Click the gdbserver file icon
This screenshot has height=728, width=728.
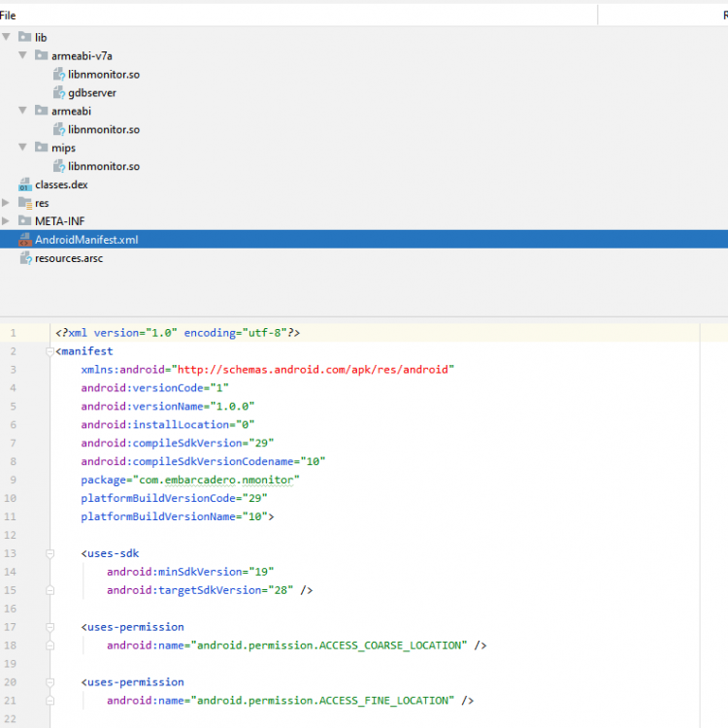coord(58,92)
